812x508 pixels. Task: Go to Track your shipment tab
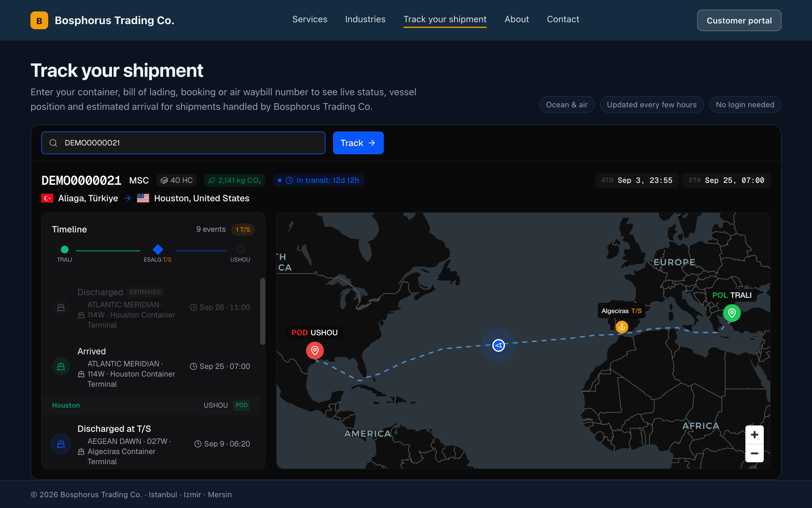[445, 19]
